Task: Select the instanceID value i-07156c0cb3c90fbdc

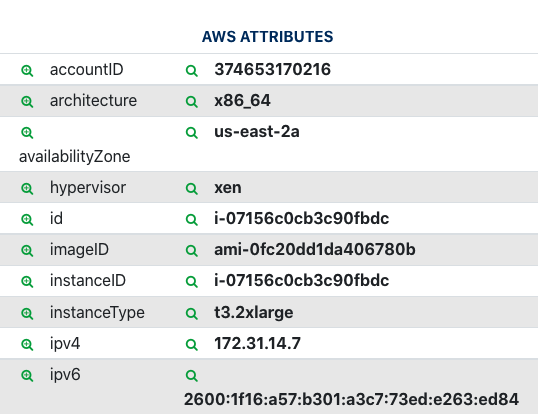Action: pos(301,281)
